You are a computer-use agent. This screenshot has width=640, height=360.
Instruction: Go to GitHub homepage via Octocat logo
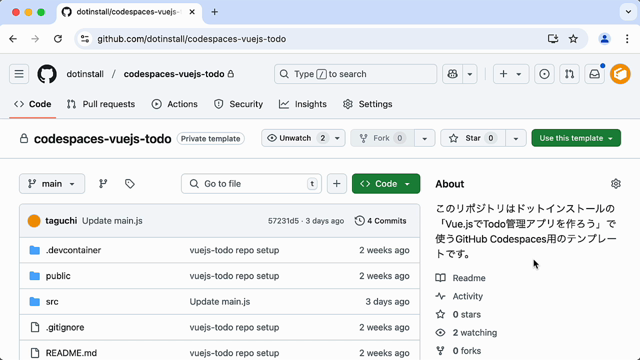click(x=47, y=74)
